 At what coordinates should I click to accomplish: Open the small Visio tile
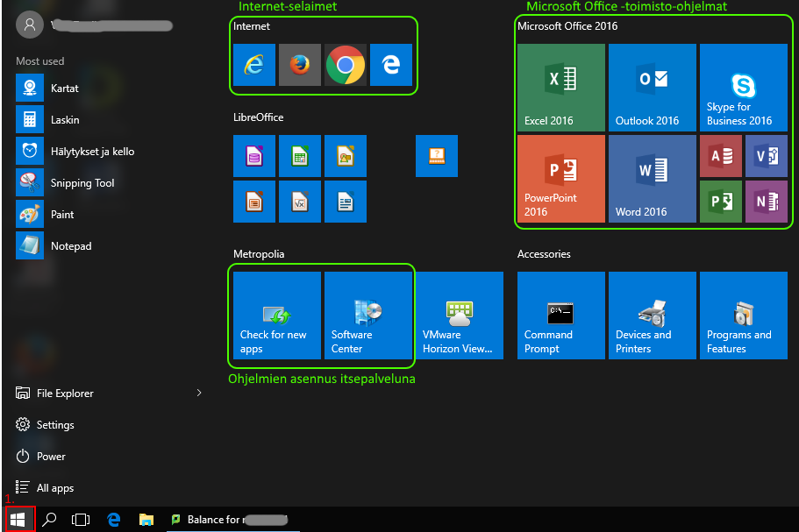coord(767,156)
